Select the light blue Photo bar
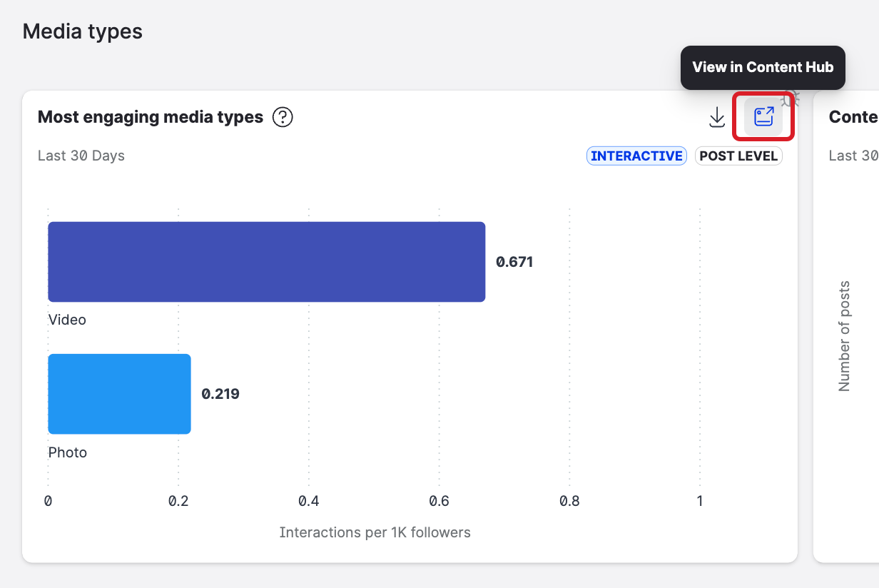This screenshot has height=588, width=879. (x=119, y=394)
